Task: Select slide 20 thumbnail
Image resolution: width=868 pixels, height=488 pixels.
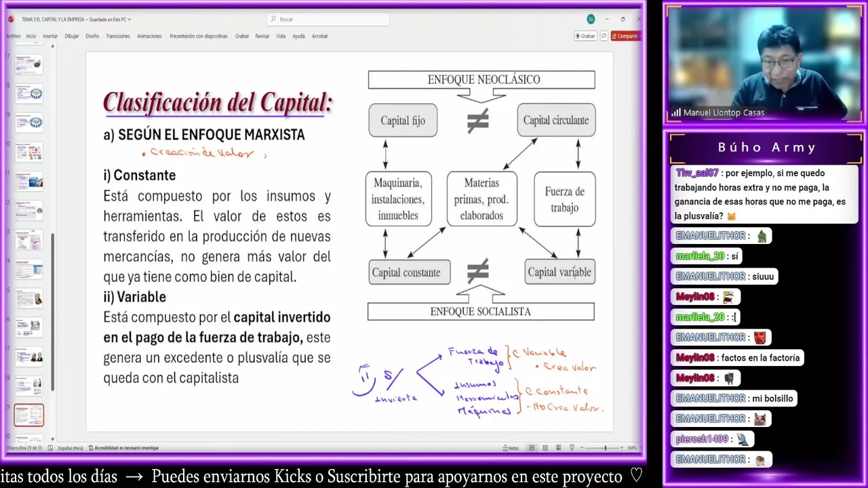Action: coord(29,152)
